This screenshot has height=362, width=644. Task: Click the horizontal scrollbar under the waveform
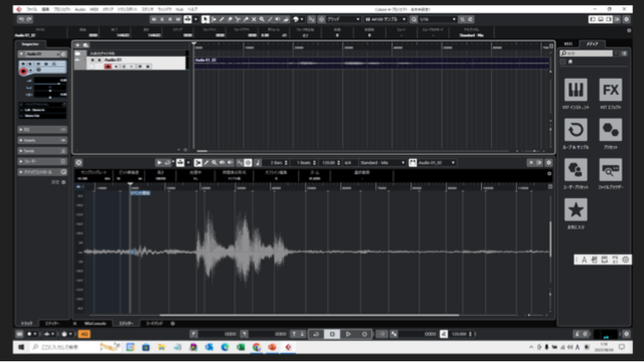303,315
